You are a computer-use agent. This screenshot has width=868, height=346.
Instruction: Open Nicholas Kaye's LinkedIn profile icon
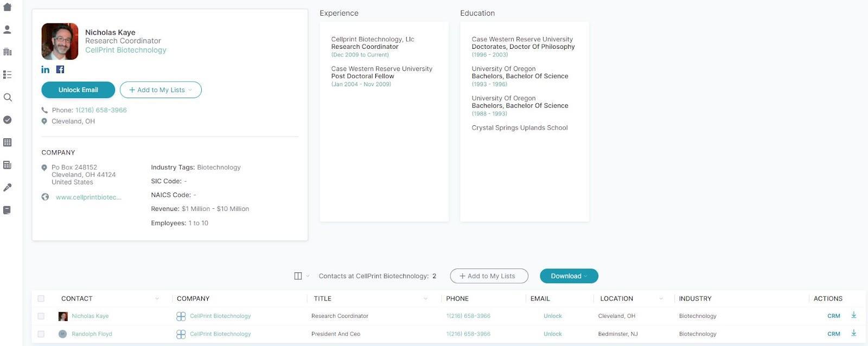pos(46,69)
